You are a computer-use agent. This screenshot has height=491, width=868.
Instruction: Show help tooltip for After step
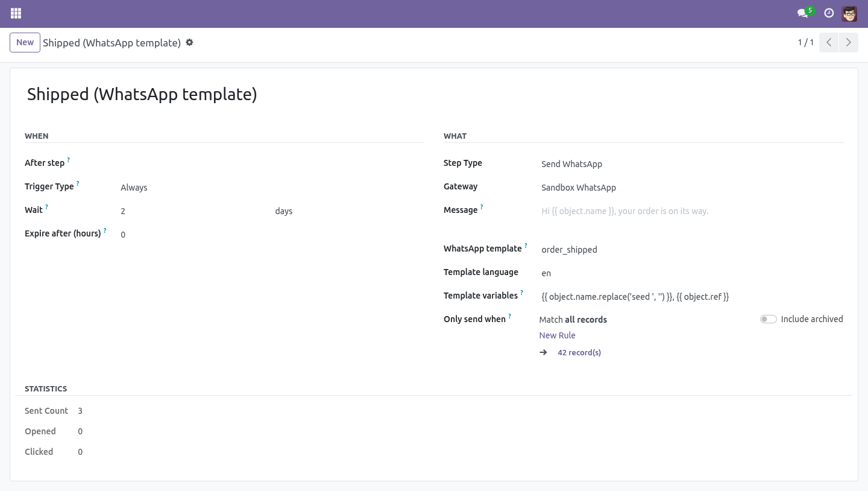click(x=68, y=160)
